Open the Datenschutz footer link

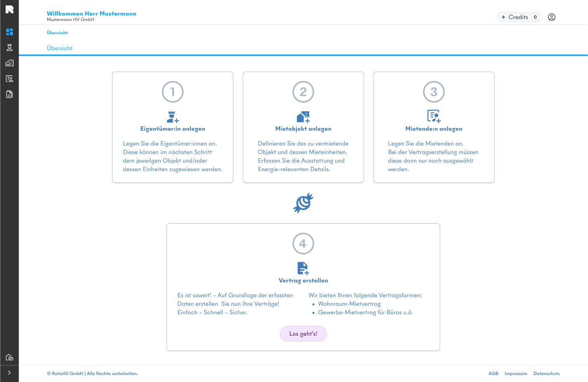point(546,373)
